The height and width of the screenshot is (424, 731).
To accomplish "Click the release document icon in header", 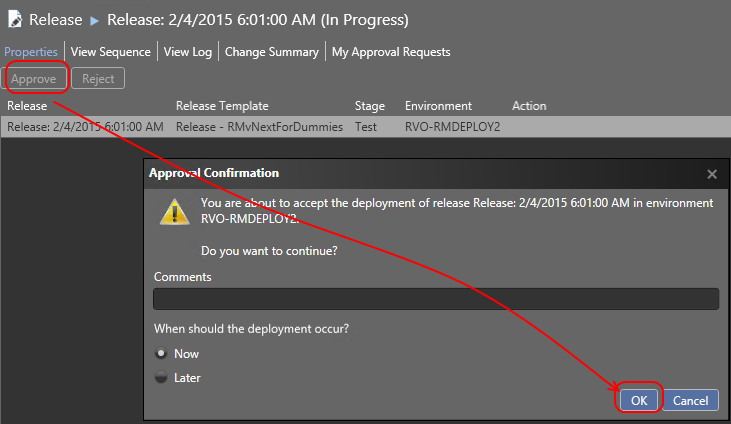I will (14, 18).
